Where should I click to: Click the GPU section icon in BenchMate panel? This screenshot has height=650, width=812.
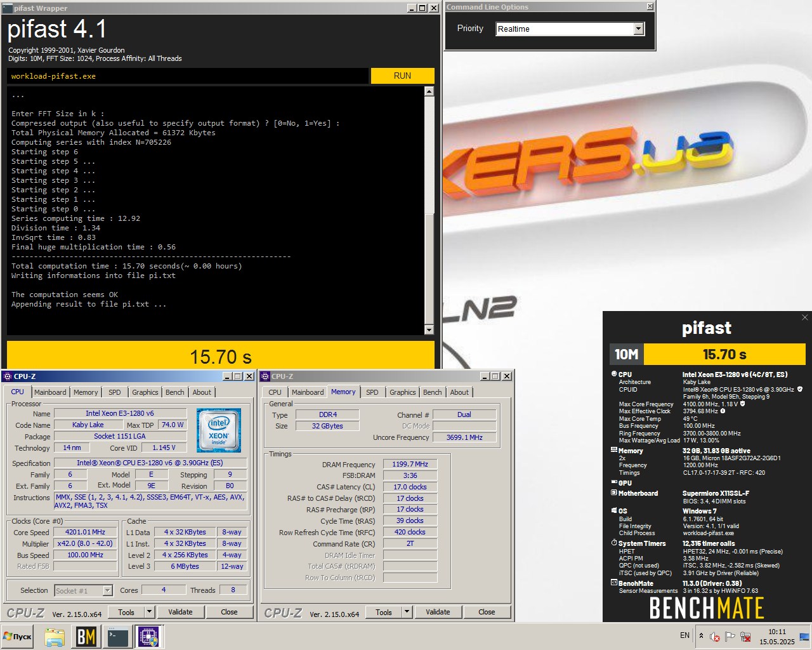613,482
